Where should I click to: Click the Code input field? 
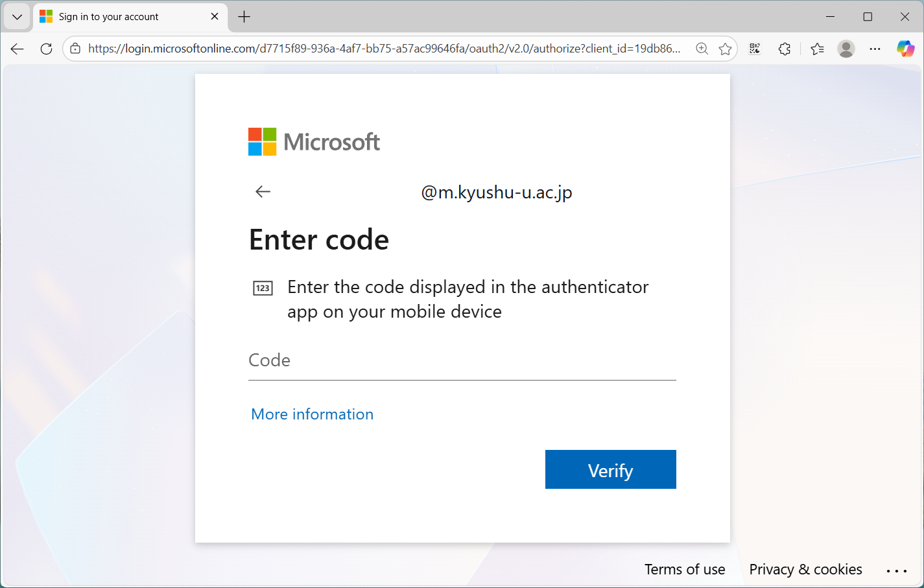(462, 361)
